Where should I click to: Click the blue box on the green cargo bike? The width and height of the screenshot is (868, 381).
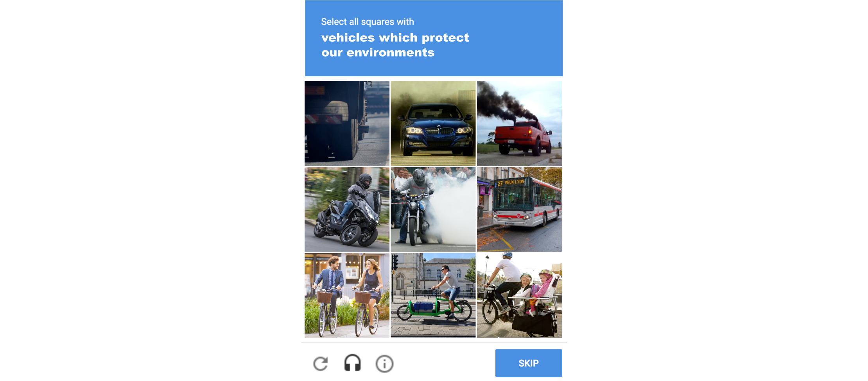tap(423, 306)
